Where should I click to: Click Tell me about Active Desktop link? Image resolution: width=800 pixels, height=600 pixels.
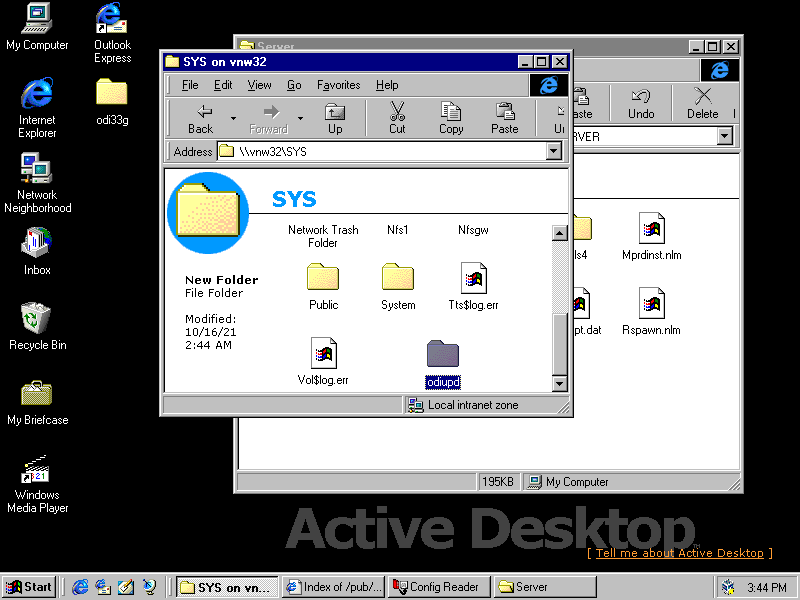[x=680, y=553]
